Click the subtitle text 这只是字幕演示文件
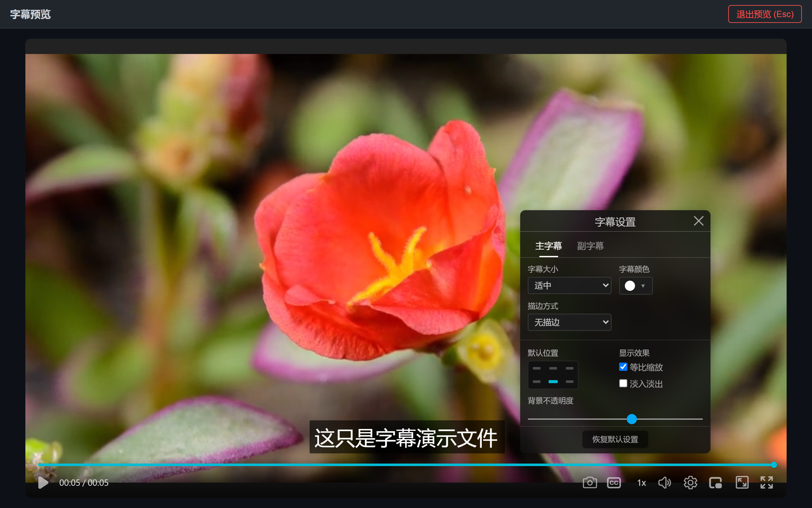 click(407, 438)
